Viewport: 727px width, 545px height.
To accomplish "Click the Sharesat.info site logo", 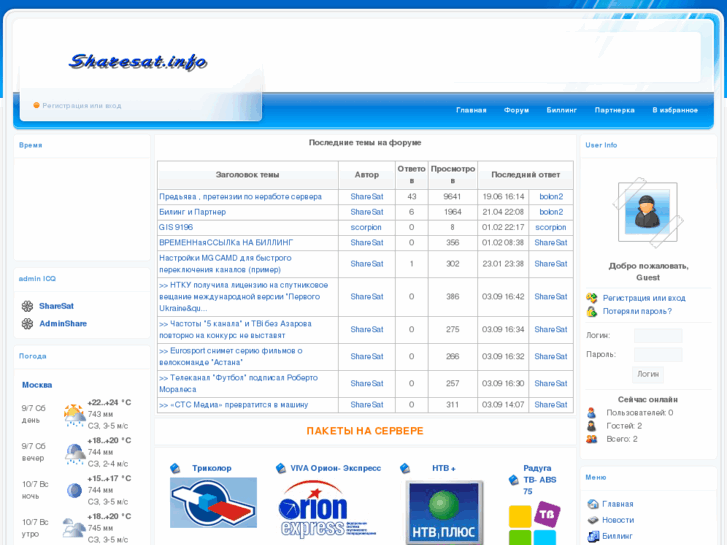I will click(138, 62).
